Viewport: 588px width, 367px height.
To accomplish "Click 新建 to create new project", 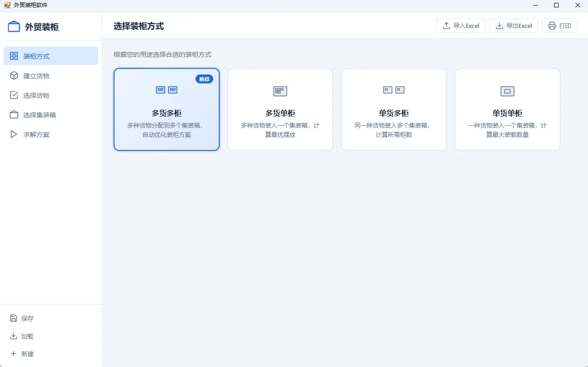I will (51, 353).
